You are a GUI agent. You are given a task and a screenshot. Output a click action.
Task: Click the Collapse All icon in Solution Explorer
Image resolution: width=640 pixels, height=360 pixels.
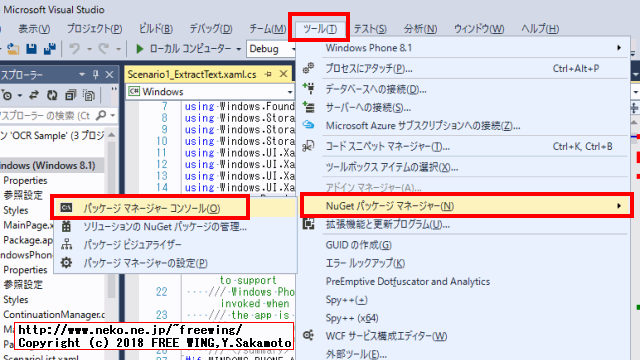[x=71, y=95]
